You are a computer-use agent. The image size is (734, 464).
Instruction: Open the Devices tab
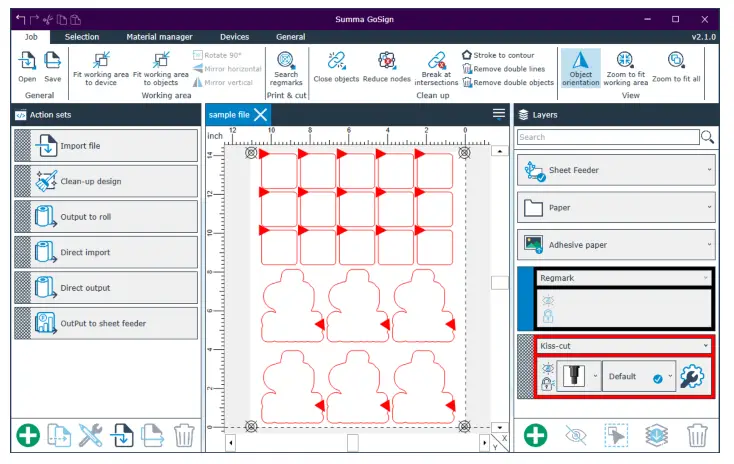tap(235, 37)
